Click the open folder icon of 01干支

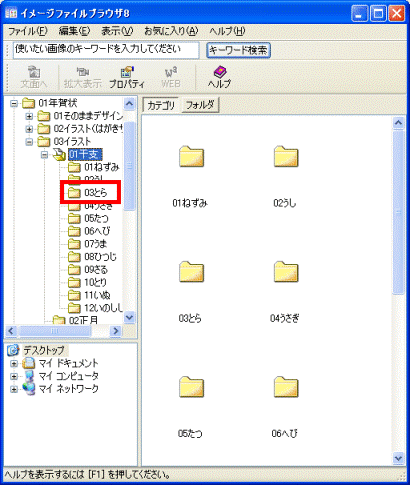[x=59, y=155]
